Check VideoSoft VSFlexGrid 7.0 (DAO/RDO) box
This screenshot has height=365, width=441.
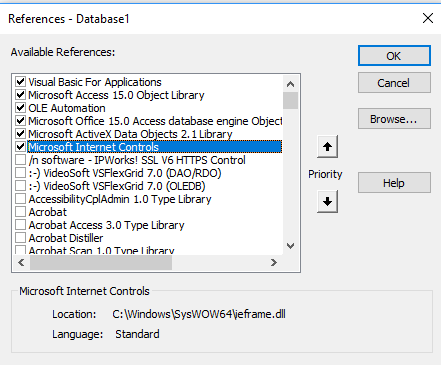(21, 173)
